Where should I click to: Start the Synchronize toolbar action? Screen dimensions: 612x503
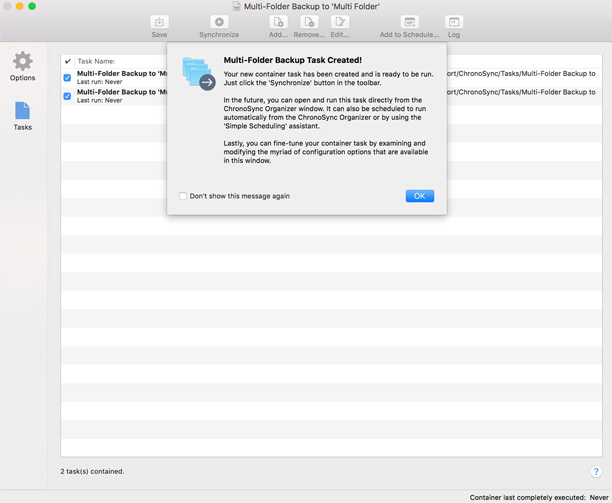point(219,22)
